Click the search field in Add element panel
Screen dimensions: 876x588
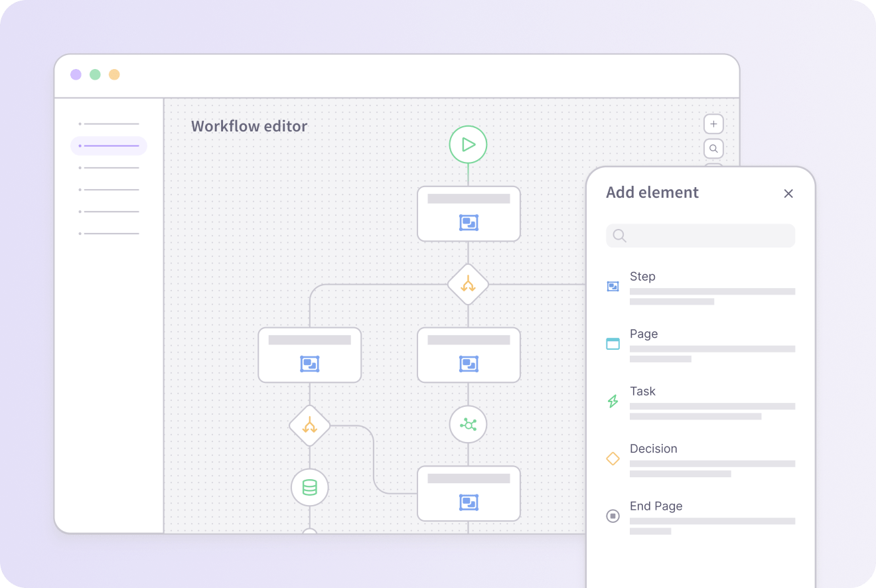point(700,236)
